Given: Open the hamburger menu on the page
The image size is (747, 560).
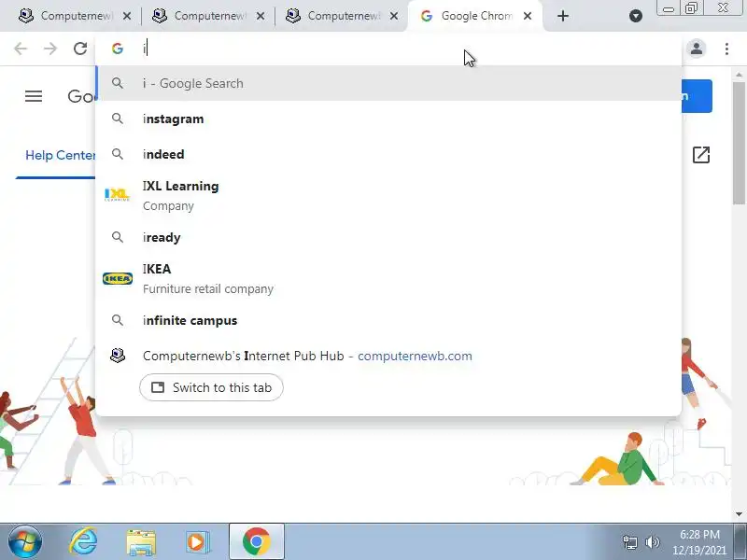Looking at the screenshot, I should click(34, 96).
